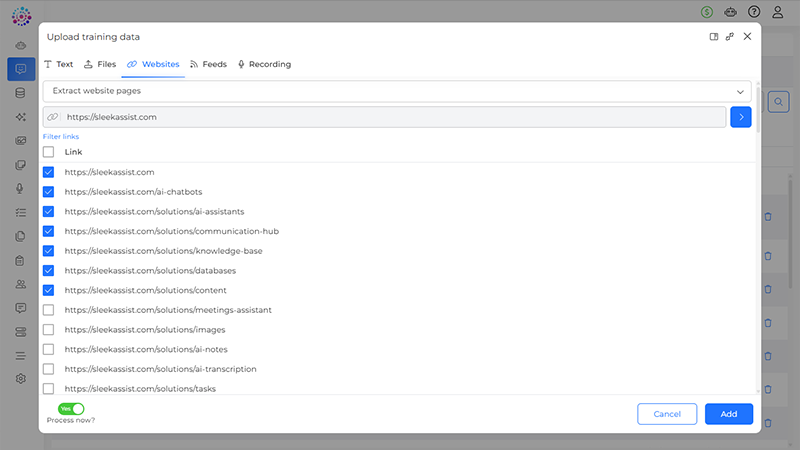The width and height of the screenshot is (800, 450).
Task: Switch to the Recording tab
Action: pyautogui.click(x=264, y=64)
